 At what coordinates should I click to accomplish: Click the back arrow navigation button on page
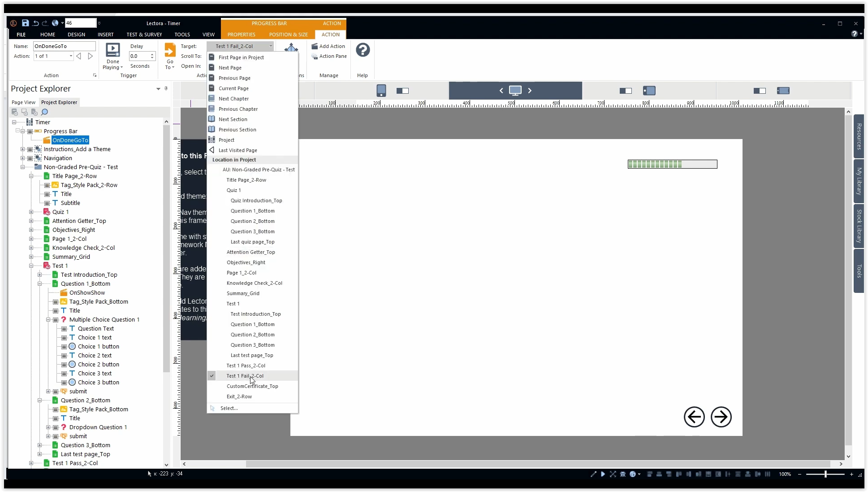coord(694,417)
